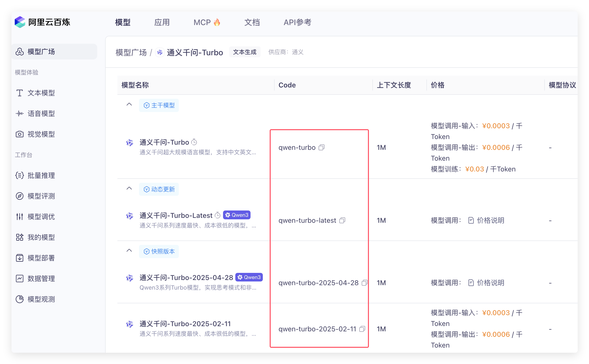
Task: Click the 价格 column header
Action: (x=438, y=85)
